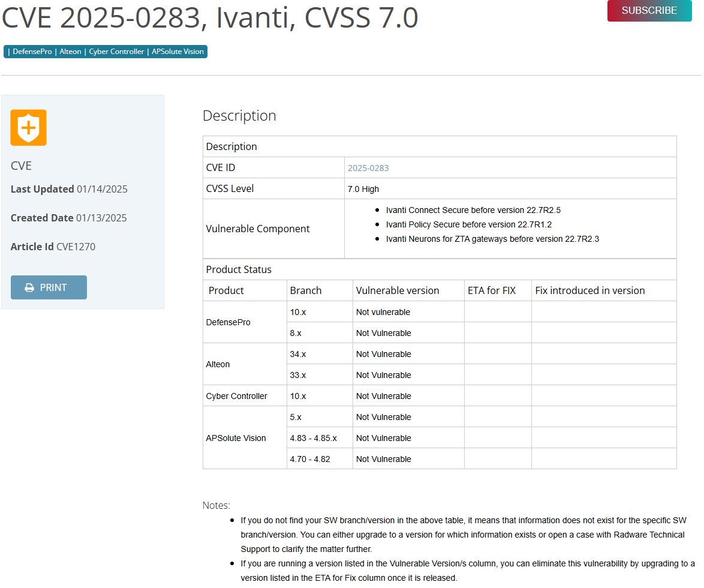Click 'Not Vulnerable' in the 4.70 - 4.82 row
Viewport: 704px width, 588px height.
tap(383, 459)
